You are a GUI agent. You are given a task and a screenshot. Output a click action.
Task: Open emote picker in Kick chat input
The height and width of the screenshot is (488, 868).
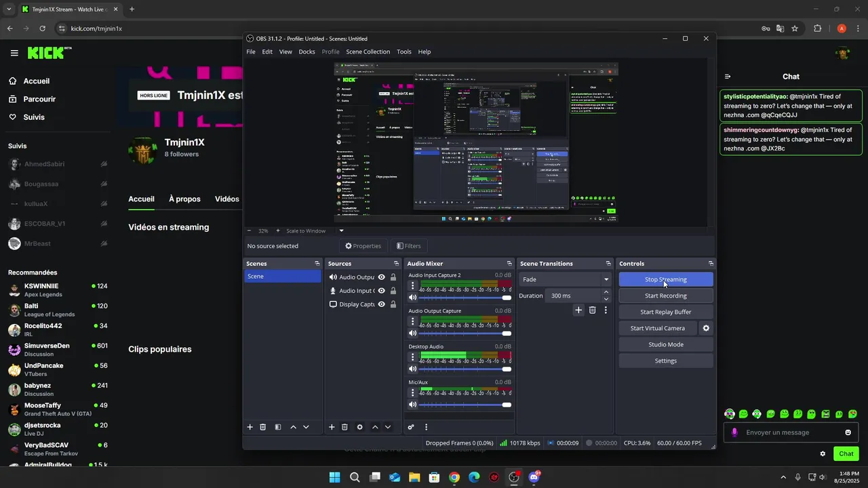(848, 432)
